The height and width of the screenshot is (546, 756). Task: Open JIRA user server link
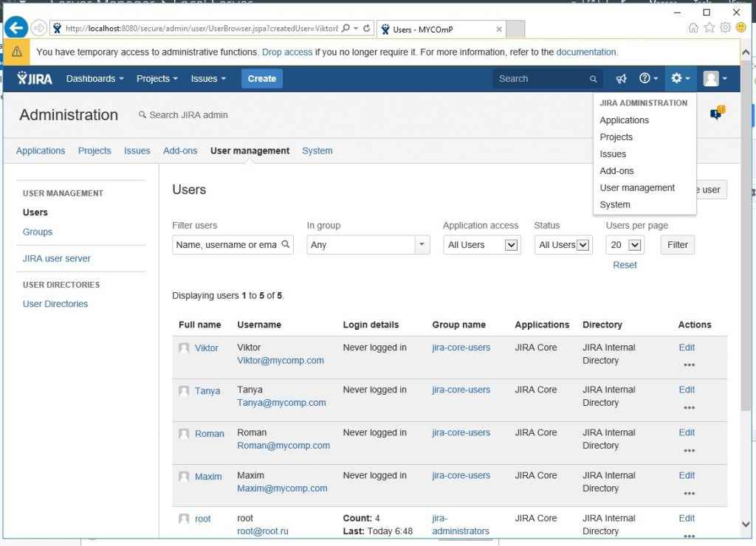(x=56, y=258)
